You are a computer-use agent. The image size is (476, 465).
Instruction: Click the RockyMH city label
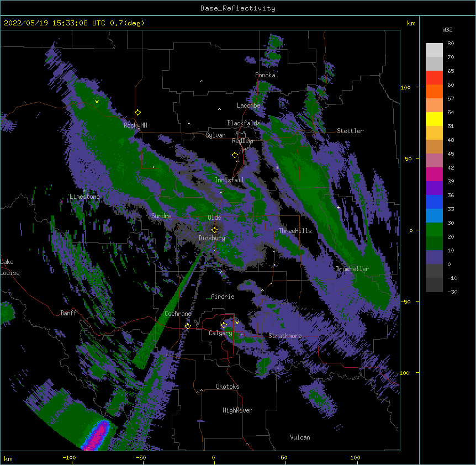tap(135, 125)
